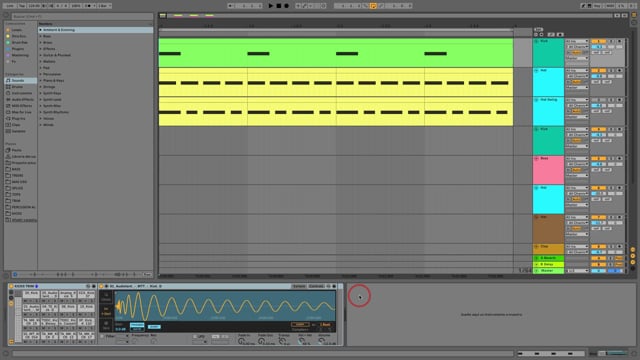Adjust the Hat Swing track volume field

pos(598,106)
